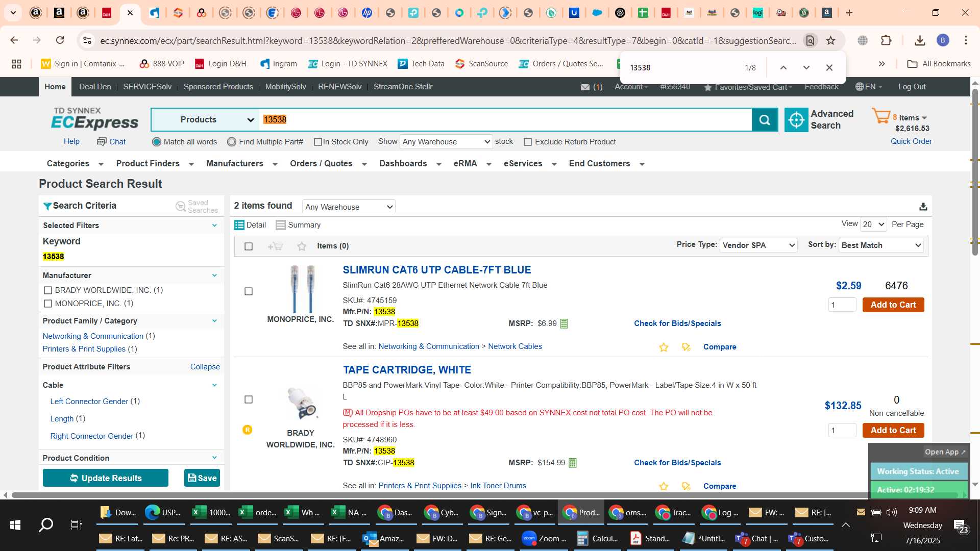Check for Bids/Specials on TAPE CARTRIDGE
Screen dimensions: 980x551
677,463
